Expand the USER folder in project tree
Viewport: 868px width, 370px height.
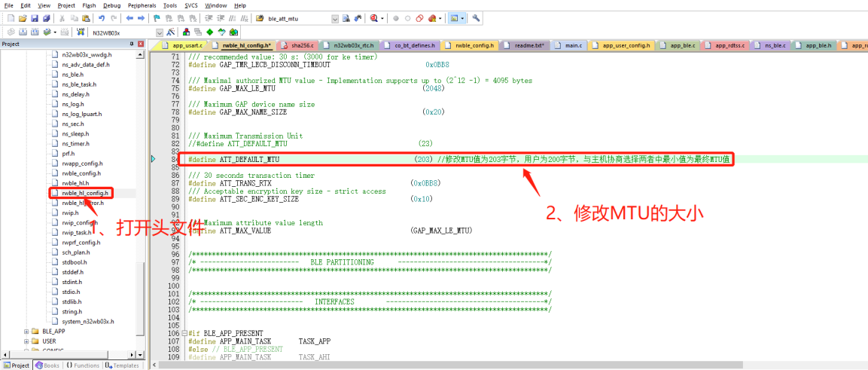click(x=27, y=341)
